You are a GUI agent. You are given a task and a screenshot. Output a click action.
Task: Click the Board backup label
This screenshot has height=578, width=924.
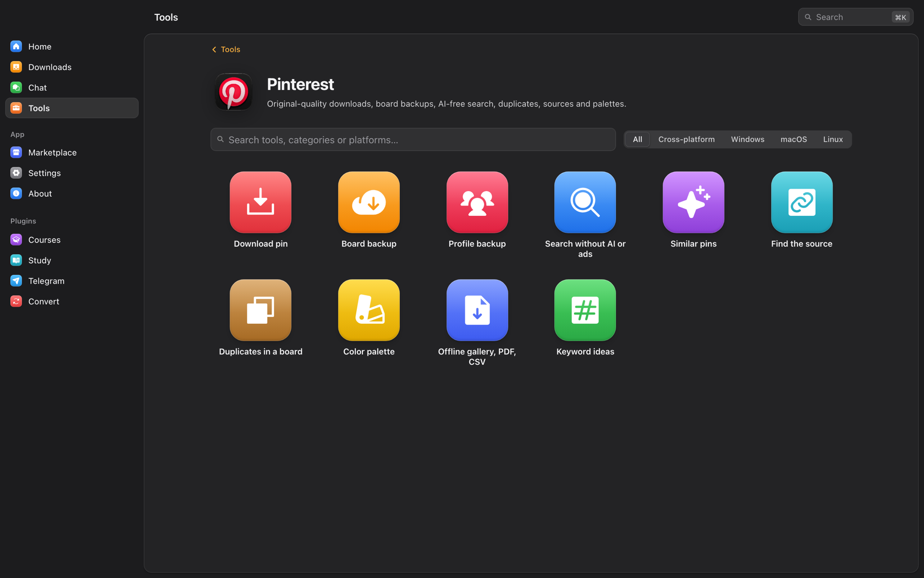click(369, 244)
